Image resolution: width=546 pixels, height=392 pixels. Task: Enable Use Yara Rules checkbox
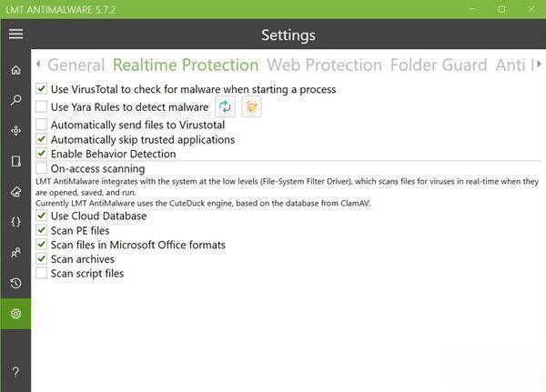click(42, 106)
